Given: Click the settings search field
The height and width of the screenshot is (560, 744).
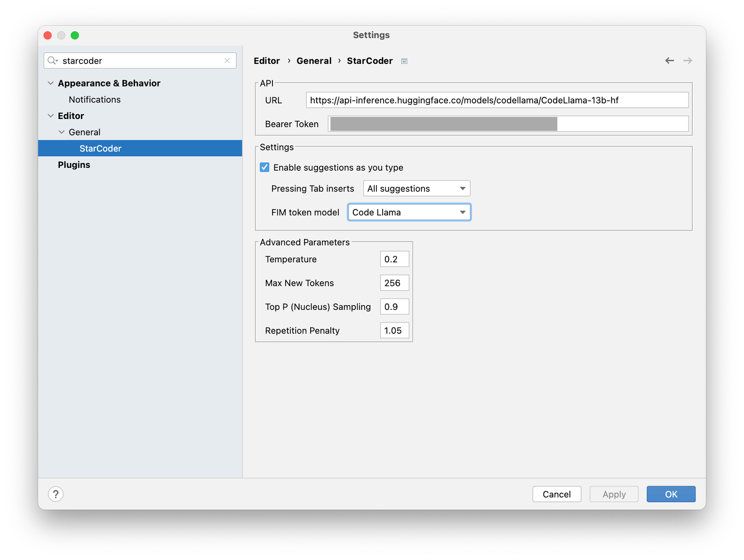Looking at the screenshot, I should [x=140, y=61].
